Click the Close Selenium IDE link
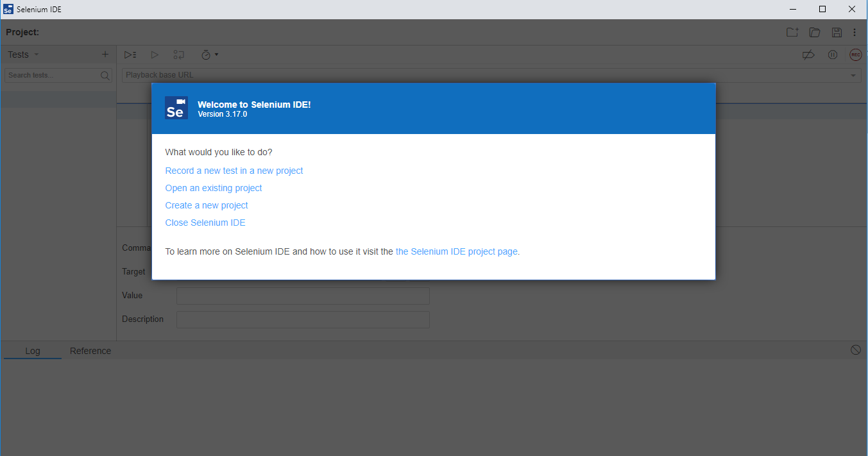Viewport: 868px width, 456px height. click(205, 223)
